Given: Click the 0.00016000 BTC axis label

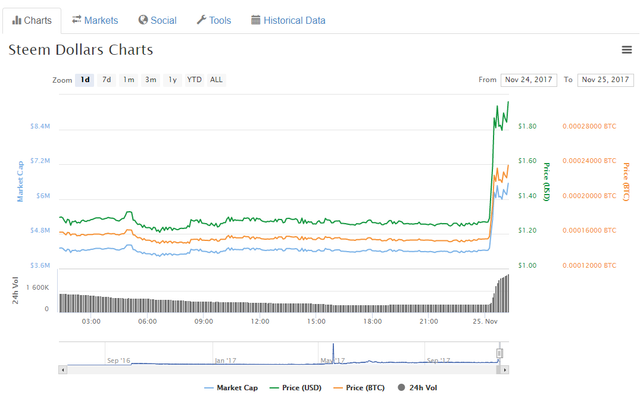Looking at the screenshot, I should tap(589, 231).
